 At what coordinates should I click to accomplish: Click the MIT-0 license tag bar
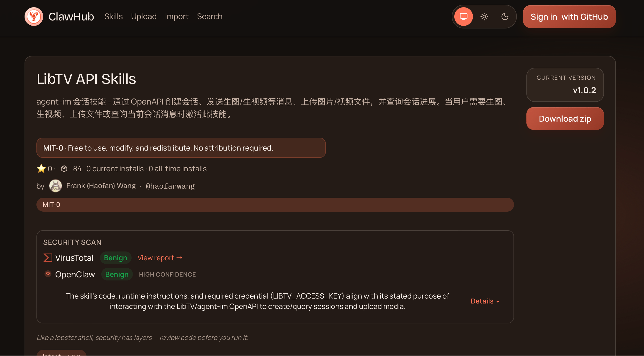(275, 205)
